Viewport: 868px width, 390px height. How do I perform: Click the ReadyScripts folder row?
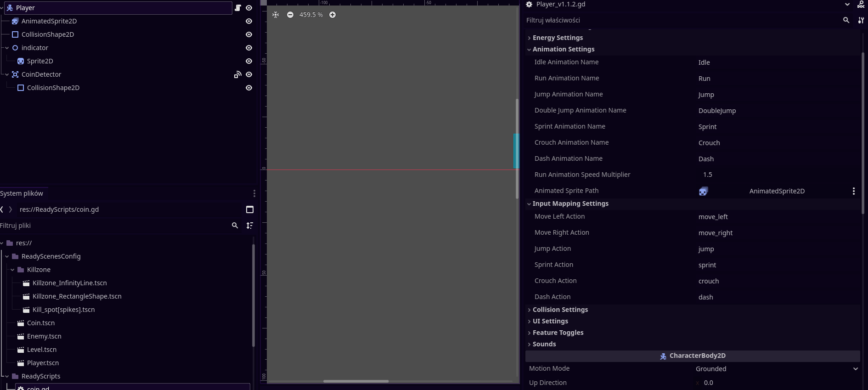tap(41, 376)
